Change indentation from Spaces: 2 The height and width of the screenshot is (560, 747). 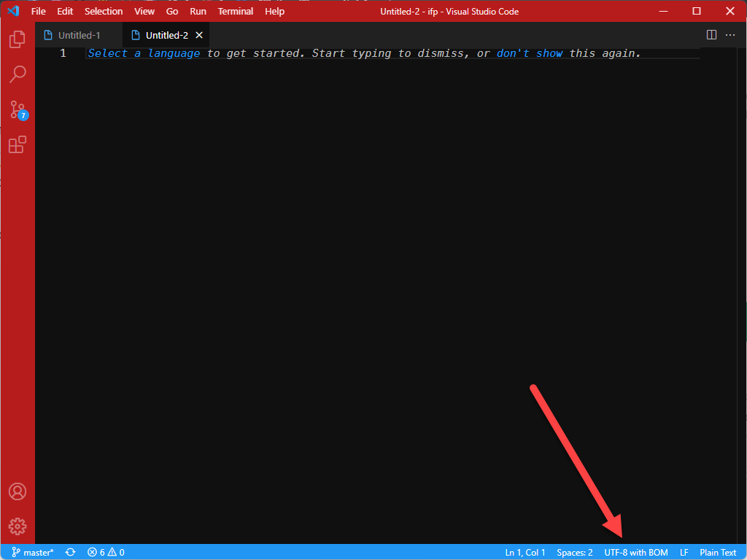coord(574,552)
